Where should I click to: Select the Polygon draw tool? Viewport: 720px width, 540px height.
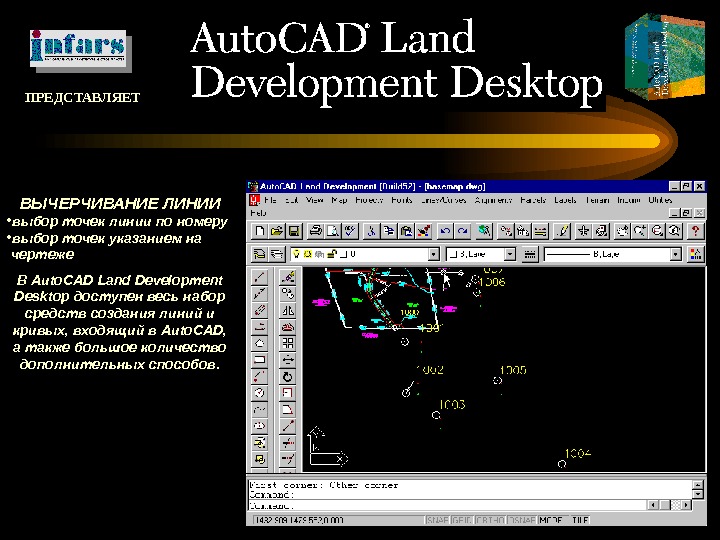pyautogui.click(x=259, y=343)
